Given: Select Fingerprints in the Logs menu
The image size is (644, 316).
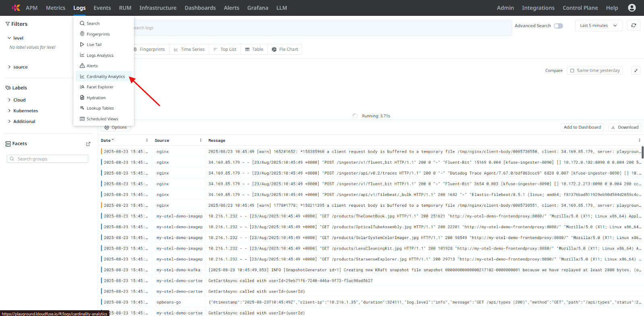Looking at the screenshot, I should point(104,34).
